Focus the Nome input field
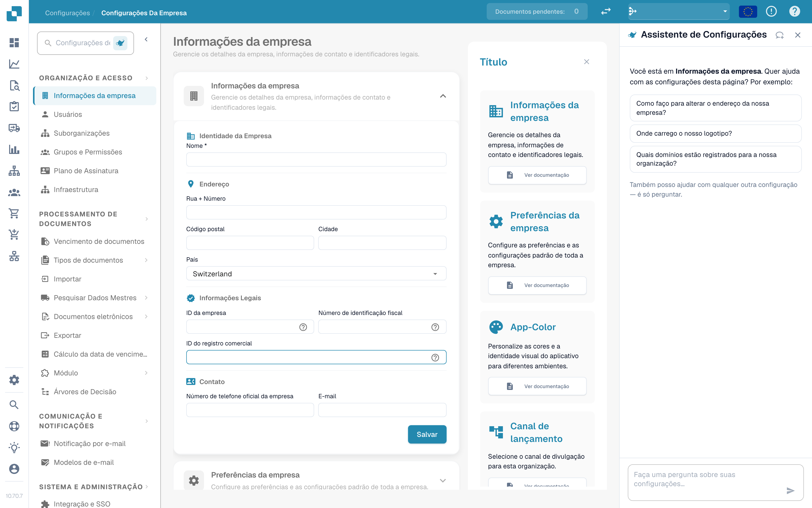The height and width of the screenshot is (508, 812). (316, 160)
